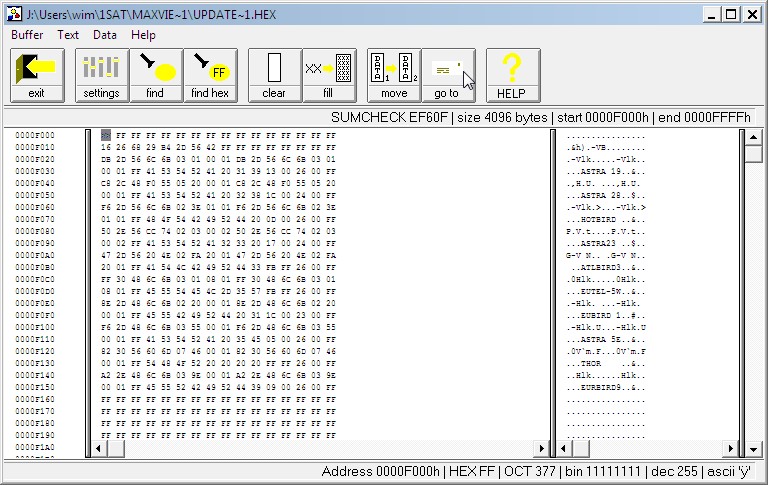Maximize the hex editor window
768x485 pixels.
pyautogui.click(x=731, y=15)
